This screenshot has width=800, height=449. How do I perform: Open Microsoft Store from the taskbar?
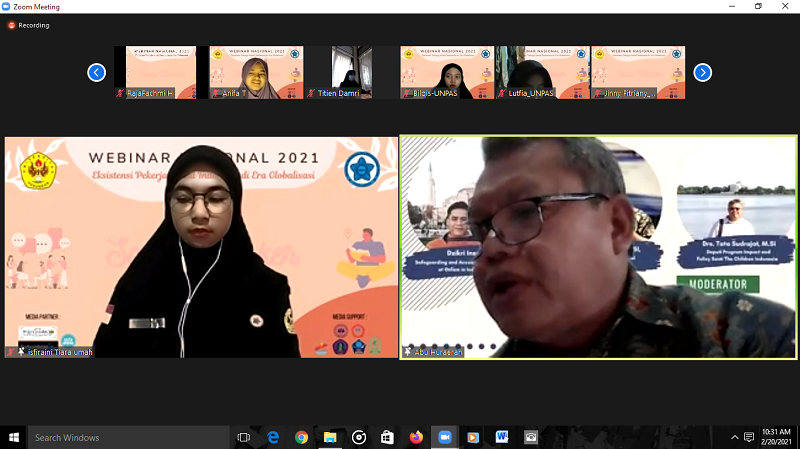tap(387, 437)
